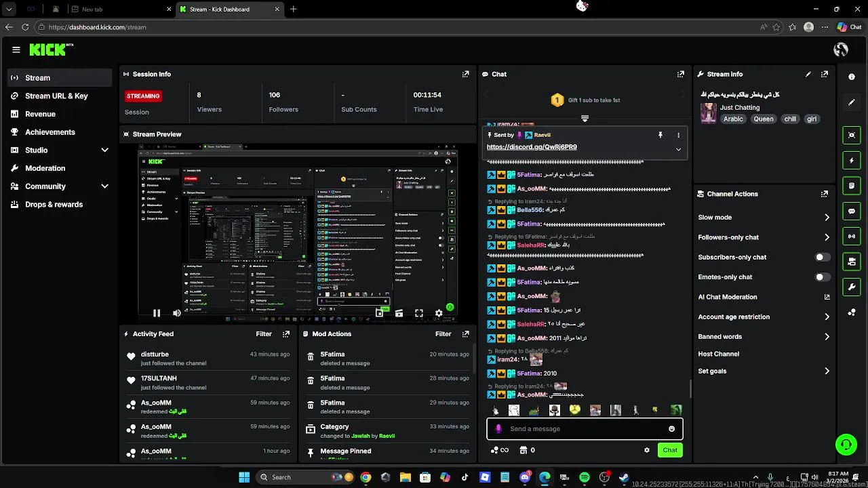The height and width of the screenshot is (488, 868).
Task: Toggle Emotes-only chat switch
Action: pos(823,277)
